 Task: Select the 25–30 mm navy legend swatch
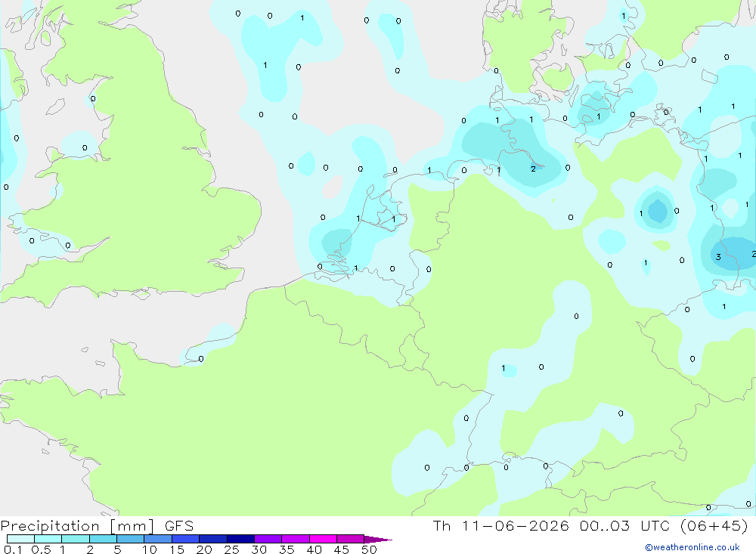point(240,539)
